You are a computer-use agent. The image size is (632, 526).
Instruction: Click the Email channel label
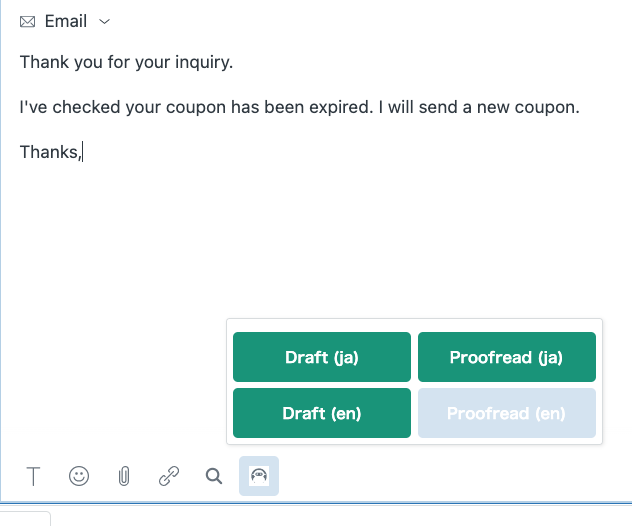tap(66, 21)
